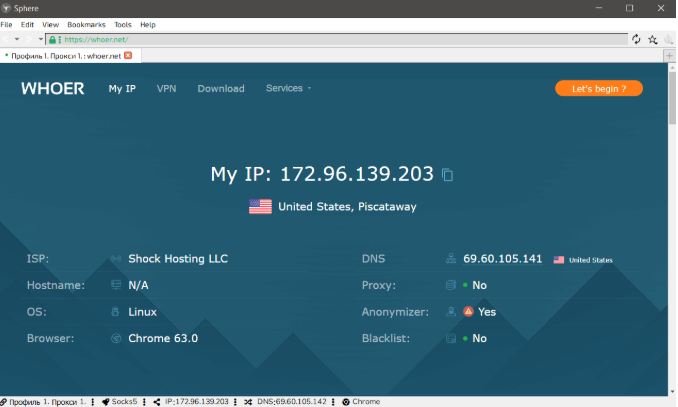This screenshot has height=407, width=678.
Task: Click the Proxy database icon
Action: (451, 285)
